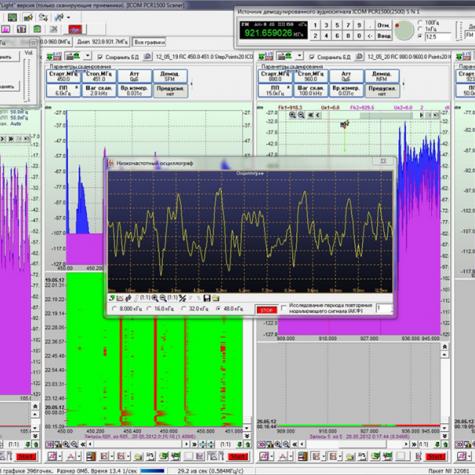Toggle the Сохранять БД checkbox in the 450 MHz panel

coord(100,57)
